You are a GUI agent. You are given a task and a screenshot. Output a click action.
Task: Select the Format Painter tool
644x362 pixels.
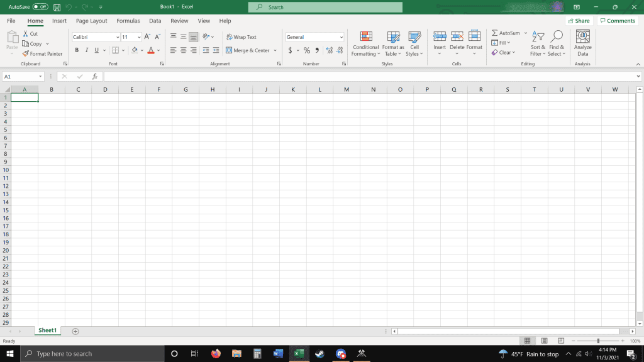[43, 53]
